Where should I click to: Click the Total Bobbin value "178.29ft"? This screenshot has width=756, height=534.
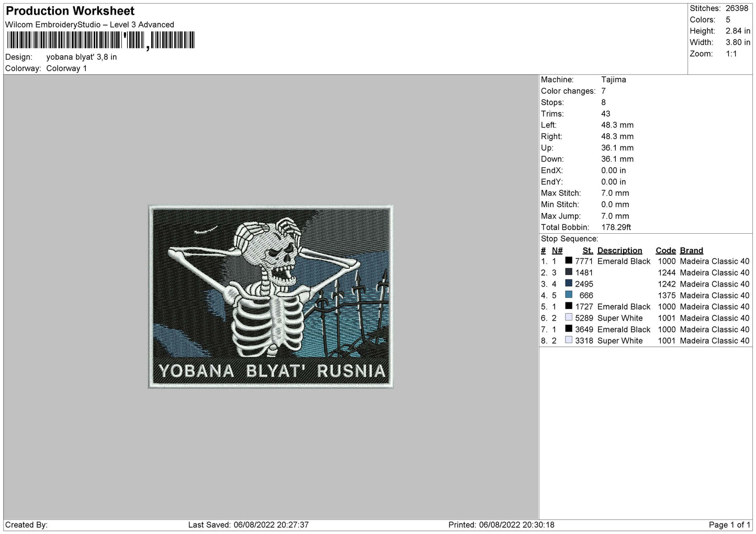click(x=616, y=228)
